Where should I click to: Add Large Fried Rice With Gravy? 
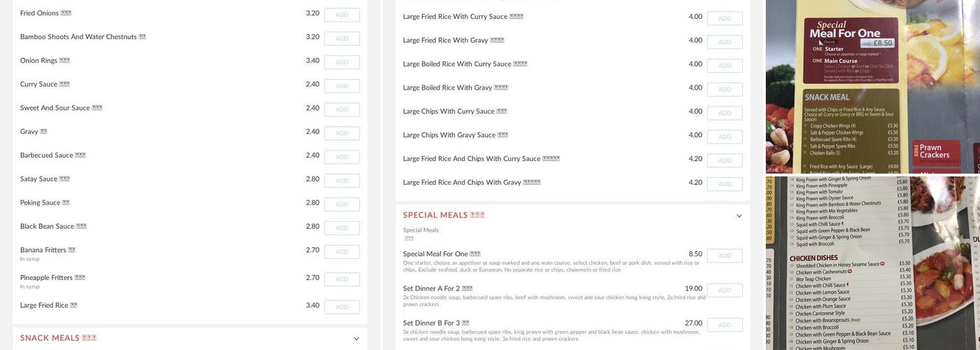click(724, 42)
